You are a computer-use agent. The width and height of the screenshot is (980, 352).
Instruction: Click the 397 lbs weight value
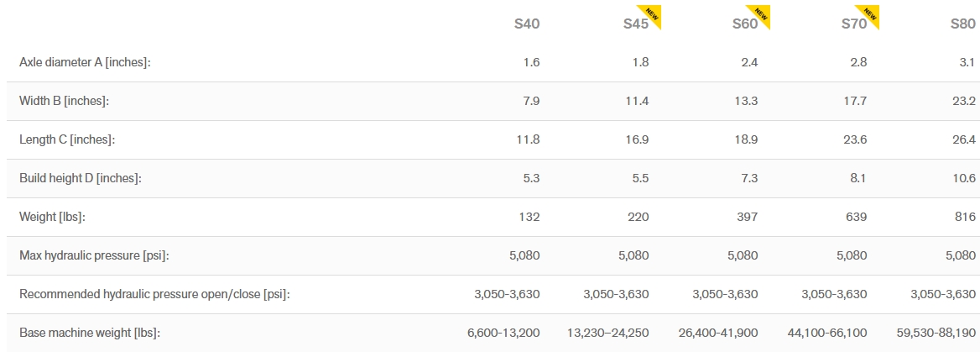[x=745, y=217]
